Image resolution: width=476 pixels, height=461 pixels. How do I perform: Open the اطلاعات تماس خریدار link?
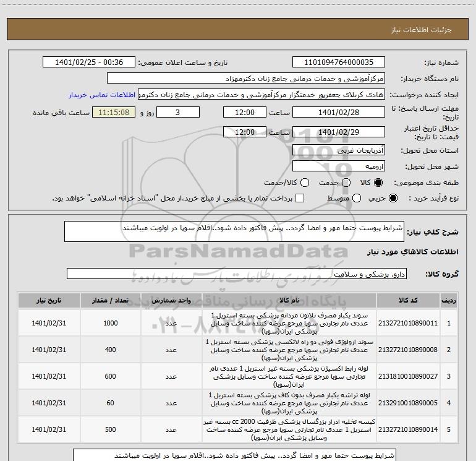coord(102,95)
